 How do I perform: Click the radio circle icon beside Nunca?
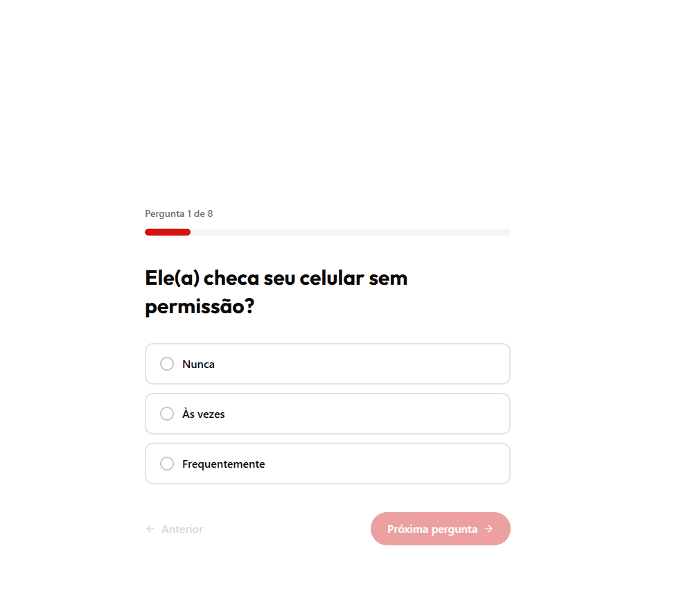tap(166, 364)
